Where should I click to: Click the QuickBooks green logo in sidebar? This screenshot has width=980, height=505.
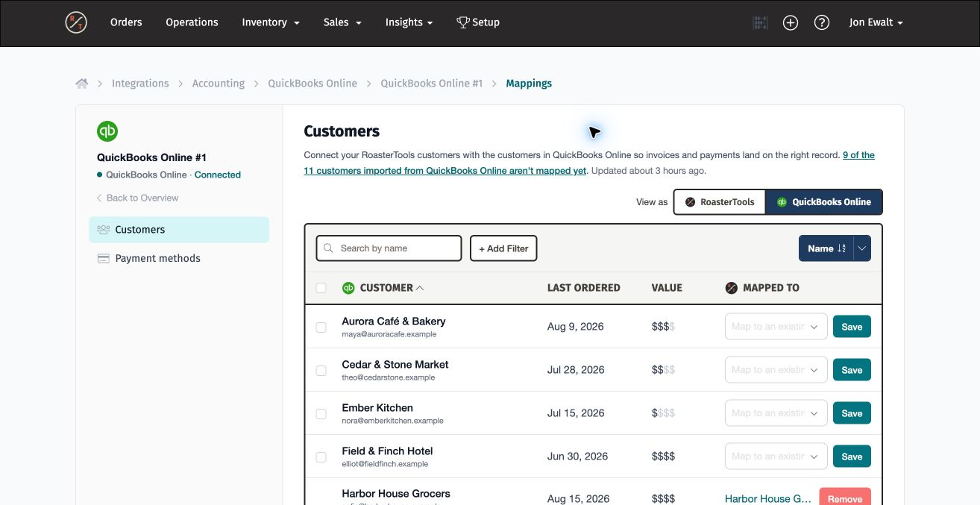107,131
